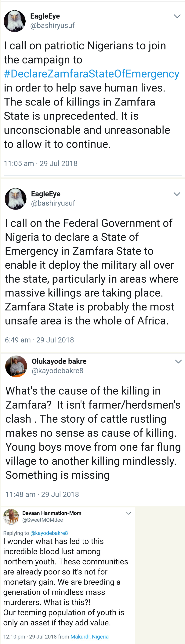This screenshot has width=185, height=644.
Task: Expand options chevron on the 11:05 am tweet
Action: (x=177, y=16)
